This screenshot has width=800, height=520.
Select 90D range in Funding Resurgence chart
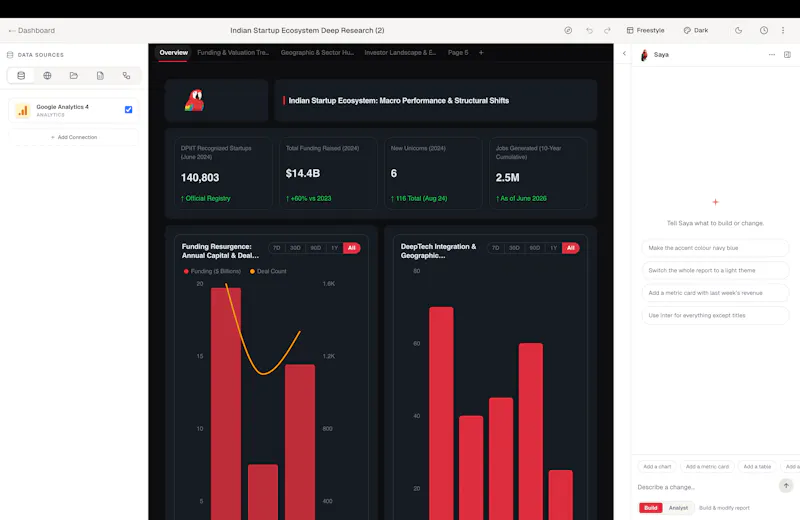pyautogui.click(x=316, y=248)
